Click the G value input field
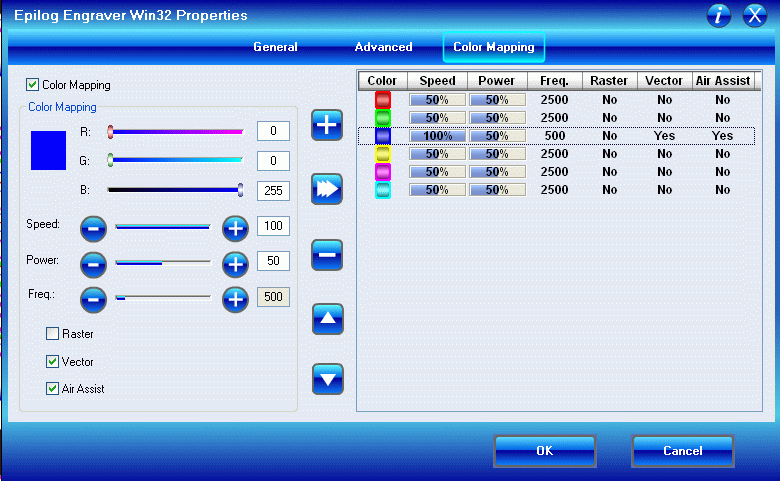 (x=273, y=161)
